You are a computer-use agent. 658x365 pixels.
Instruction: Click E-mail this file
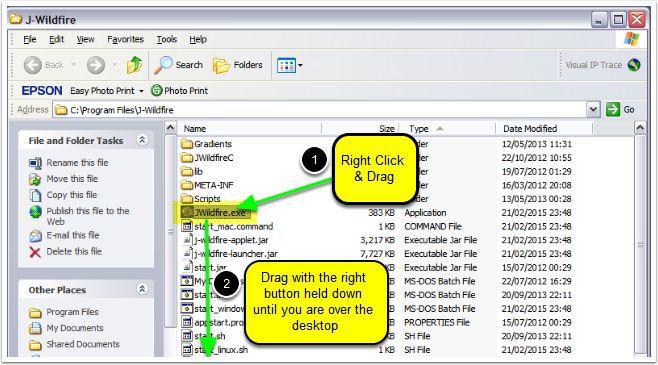point(73,235)
